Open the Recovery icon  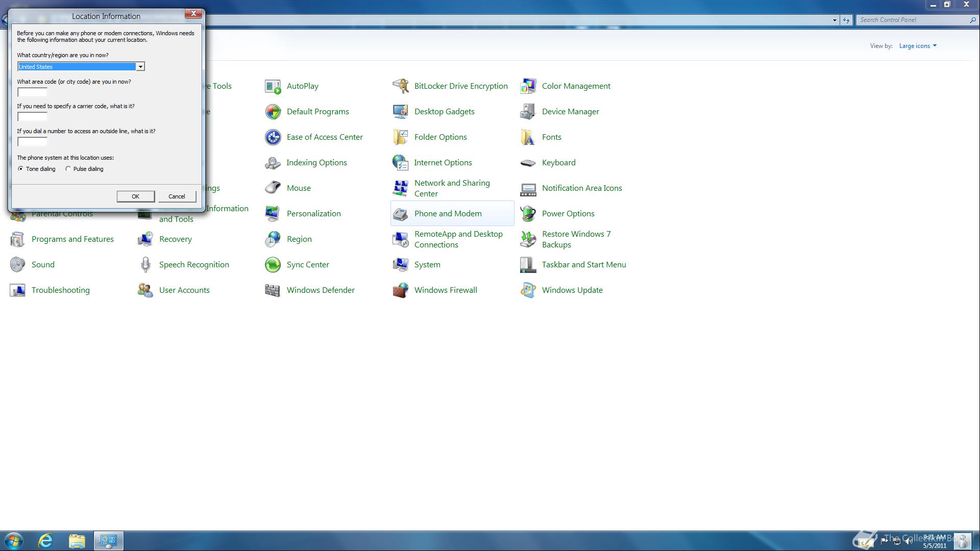pyautogui.click(x=145, y=239)
